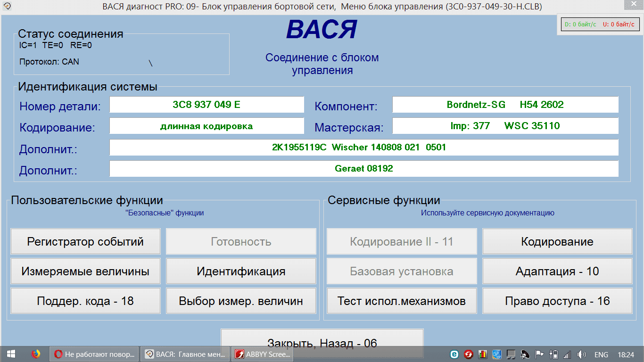Switch to the ABBYY Screenshot Reader taskbar item

pos(263,354)
